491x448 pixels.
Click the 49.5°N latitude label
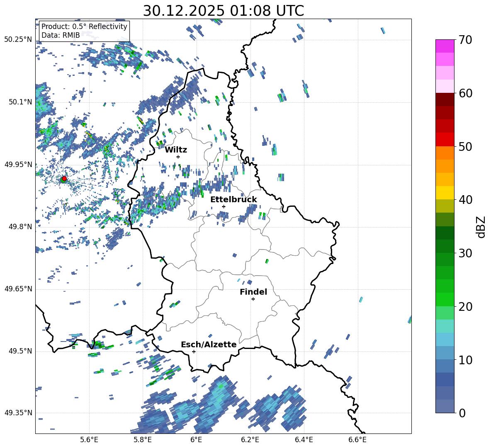(20, 351)
